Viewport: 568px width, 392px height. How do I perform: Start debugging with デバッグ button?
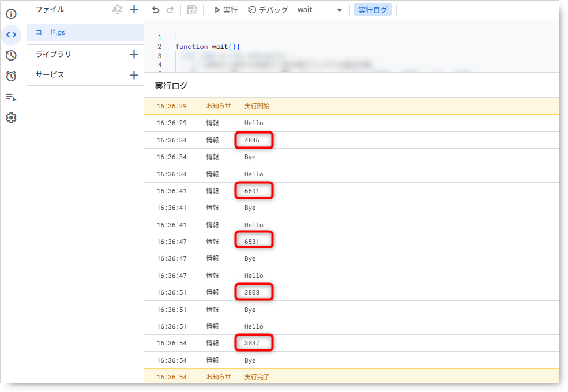268,10
